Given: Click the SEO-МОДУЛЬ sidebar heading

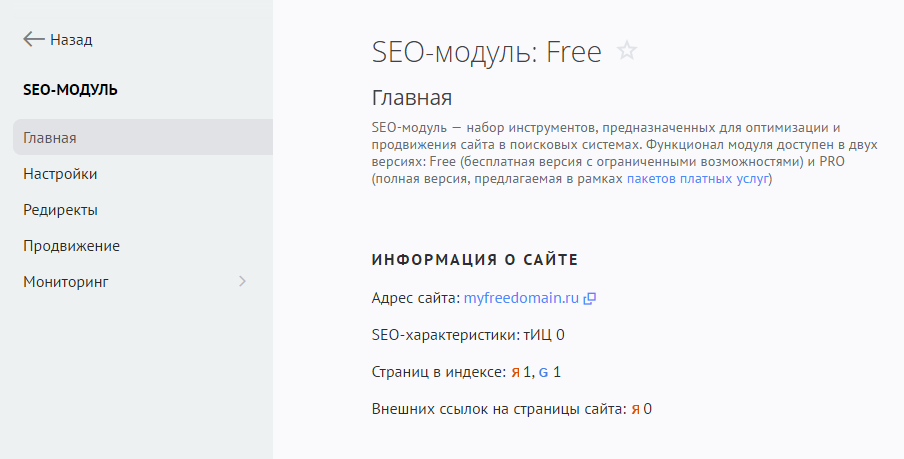Looking at the screenshot, I should pos(70,90).
